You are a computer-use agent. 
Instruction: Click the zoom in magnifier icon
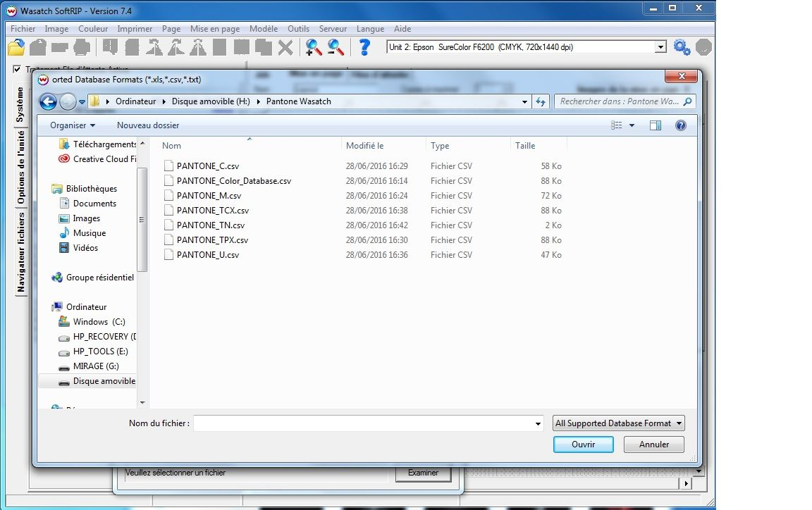313,47
